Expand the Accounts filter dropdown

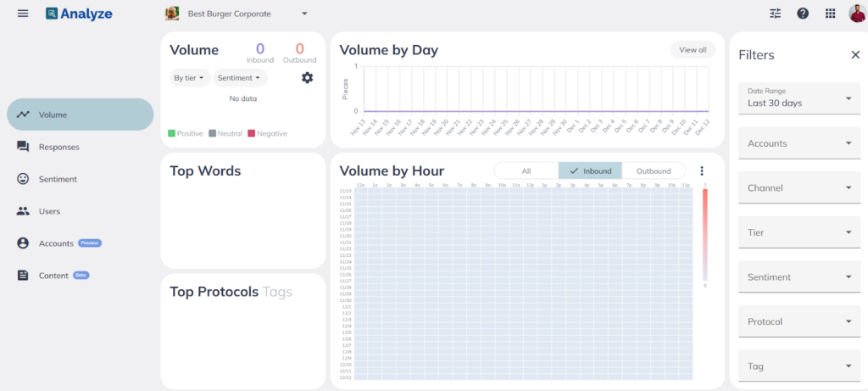point(799,142)
